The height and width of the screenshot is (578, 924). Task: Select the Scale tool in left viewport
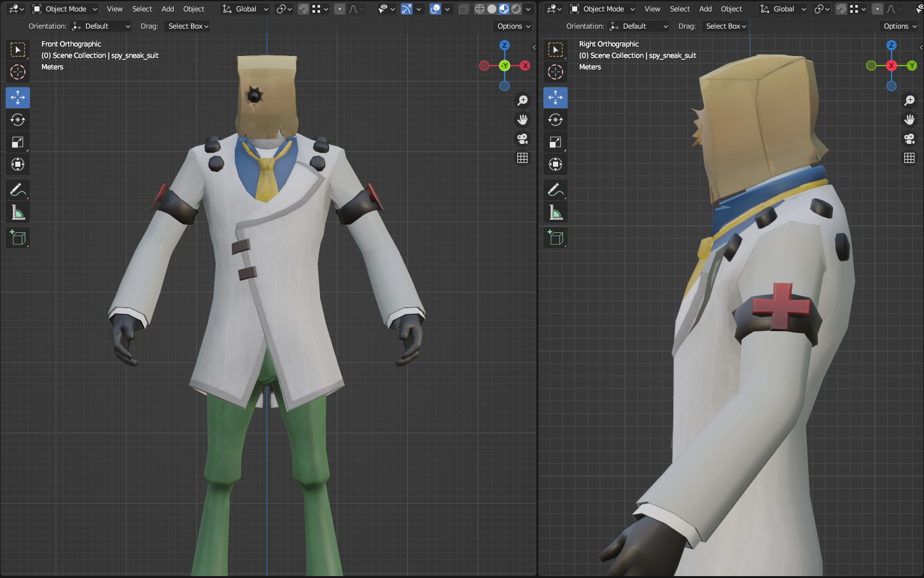pos(18,142)
